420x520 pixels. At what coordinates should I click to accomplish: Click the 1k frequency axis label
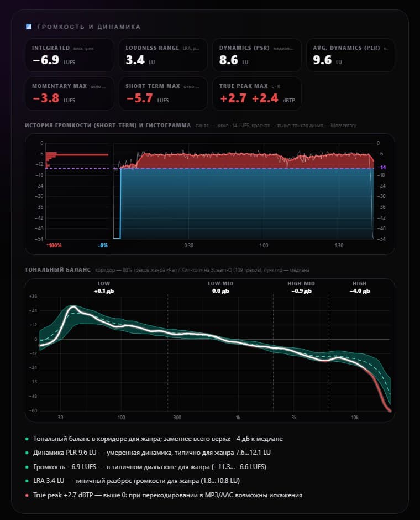(238, 418)
